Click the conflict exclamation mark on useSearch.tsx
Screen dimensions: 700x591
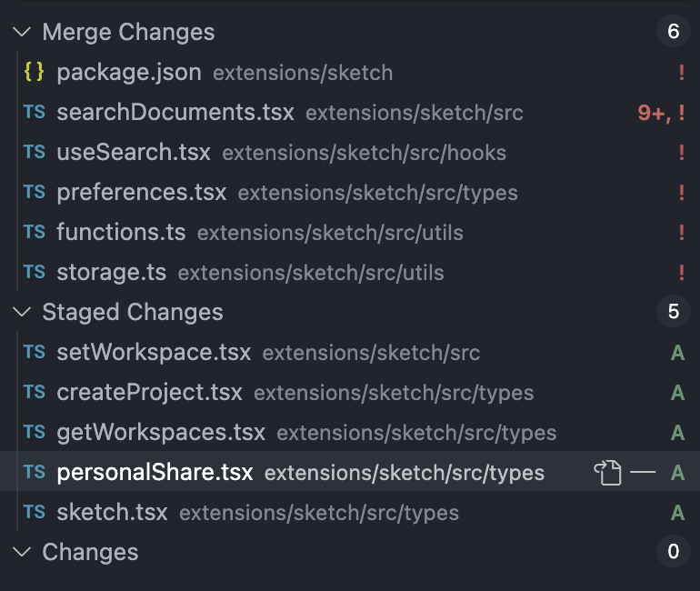click(x=680, y=153)
